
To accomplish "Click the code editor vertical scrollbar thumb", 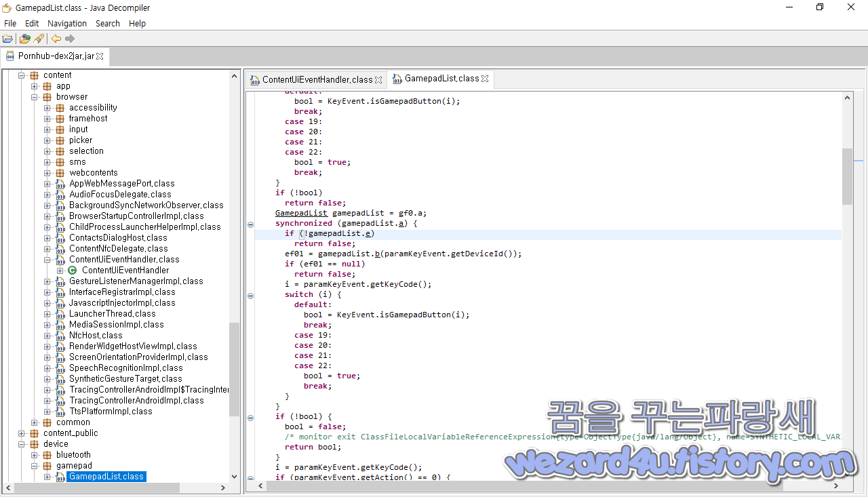I will [x=848, y=176].
